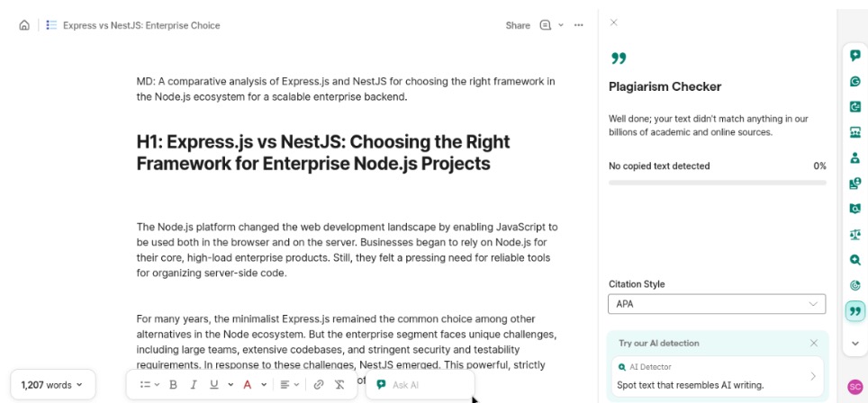The height and width of the screenshot is (403, 868).
Task: Open the book with magnifier agent in sidebar
Action: point(855,209)
